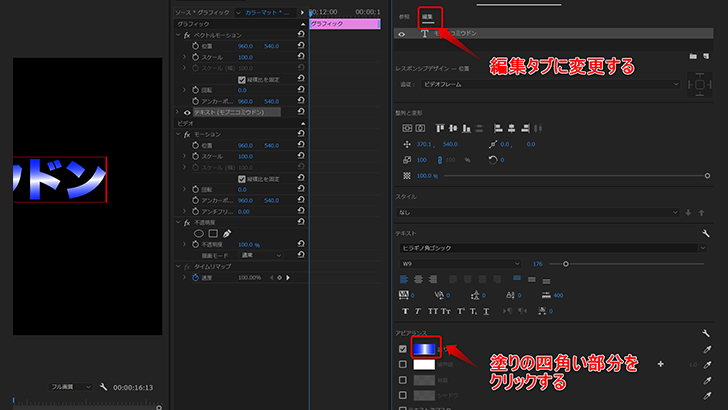Open program monitor settings wrench
The width and height of the screenshot is (728, 410).
(103, 387)
